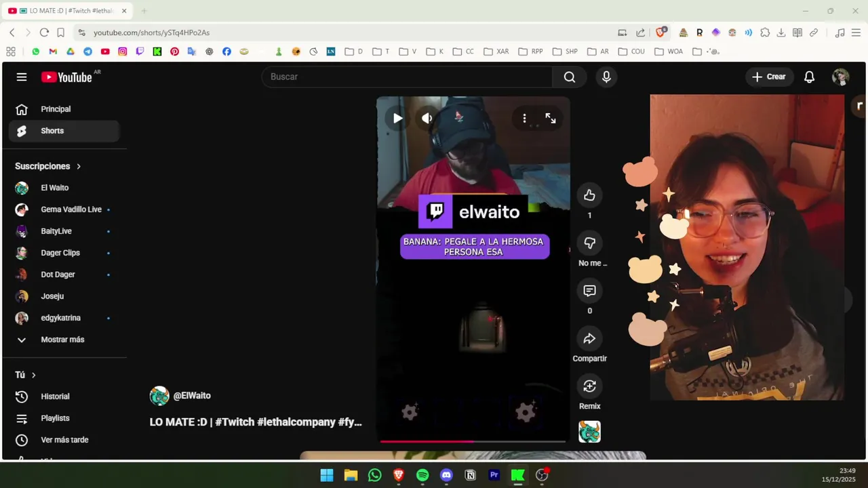The height and width of the screenshot is (488, 868).
Task: Expand the Suscripciones section
Action: point(47,166)
